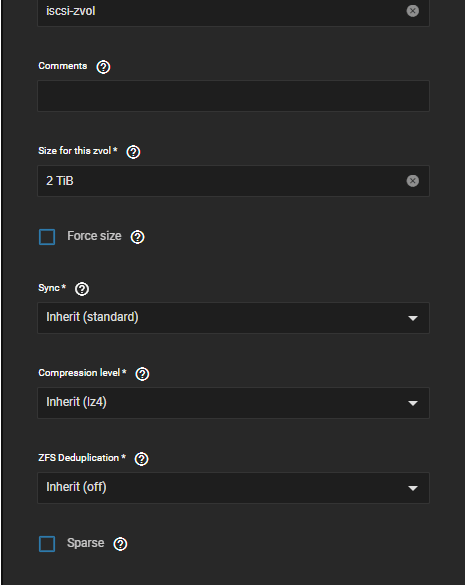Enable the Sparse checkbox
The image size is (465, 585).
point(47,544)
